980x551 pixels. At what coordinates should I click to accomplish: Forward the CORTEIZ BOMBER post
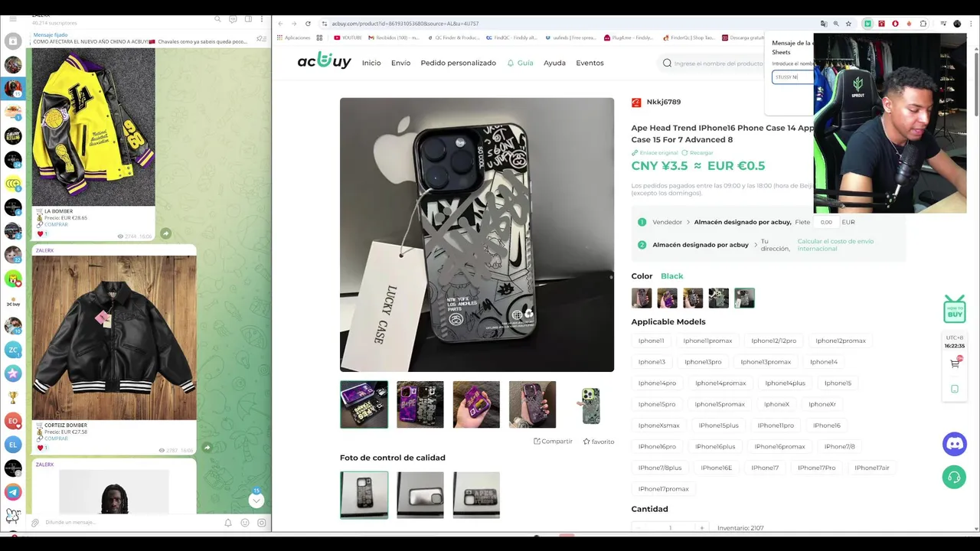[207, 448]
